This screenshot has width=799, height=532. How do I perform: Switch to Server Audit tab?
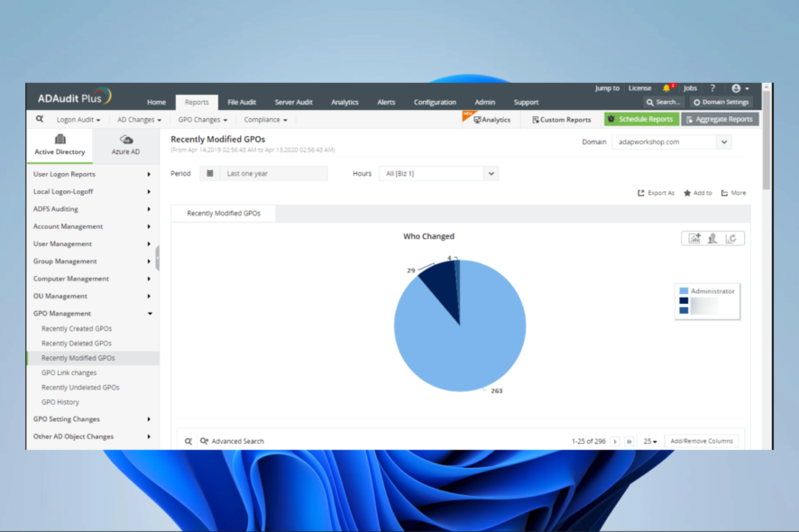[x=293, y=102]
